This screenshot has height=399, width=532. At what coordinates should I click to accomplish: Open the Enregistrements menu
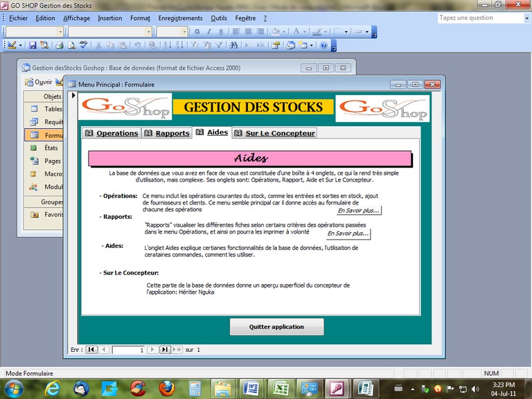coord(180,18)
